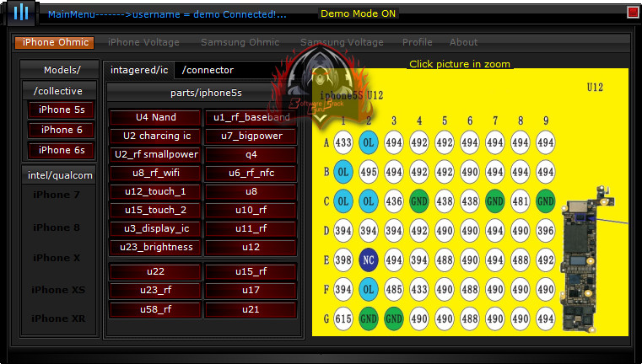Go to the Profile tab
Image resolution: width=642 pixels, height=364 pixels.
tap(417, 42)
